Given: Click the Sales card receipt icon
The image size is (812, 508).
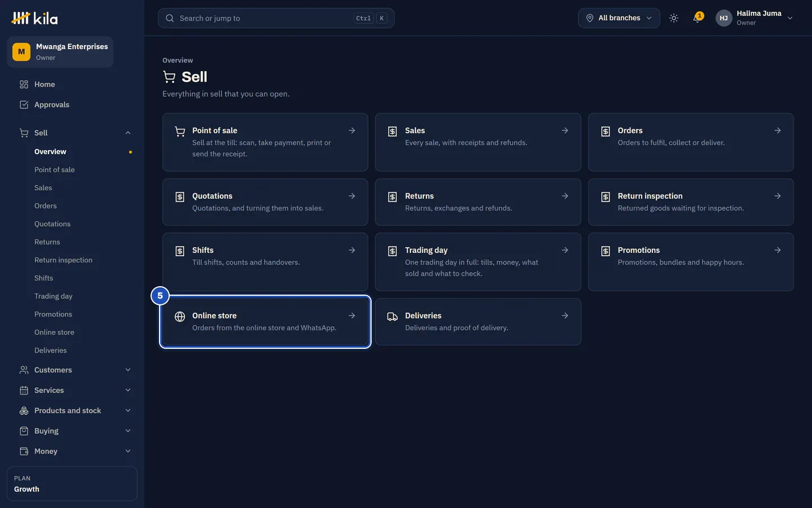Looking at the screenshot, I should [x=392, y=132].
